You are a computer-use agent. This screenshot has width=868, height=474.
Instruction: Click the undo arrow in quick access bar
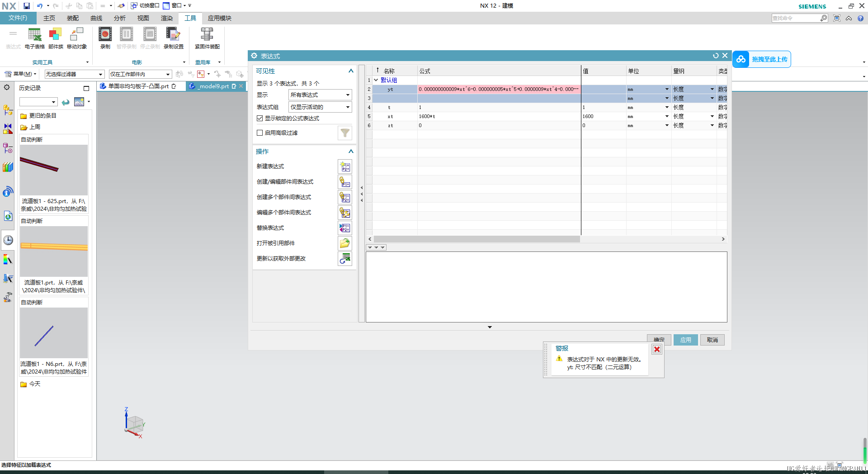(40, 6)
